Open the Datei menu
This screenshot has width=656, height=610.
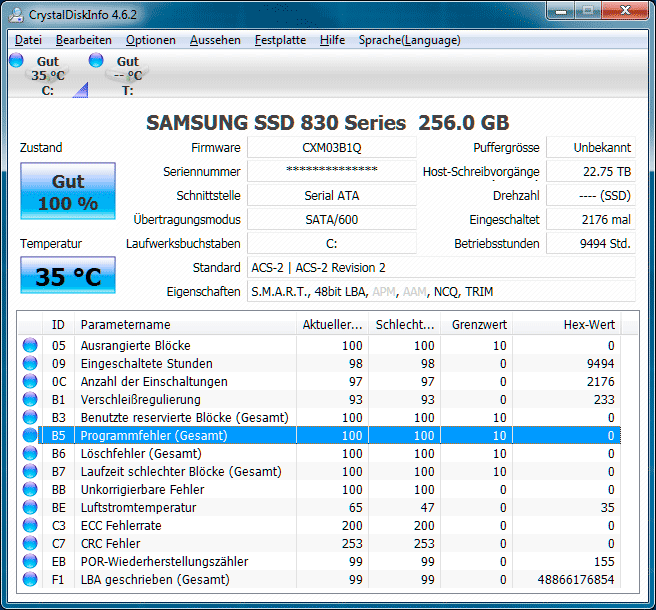pos(28,40)
